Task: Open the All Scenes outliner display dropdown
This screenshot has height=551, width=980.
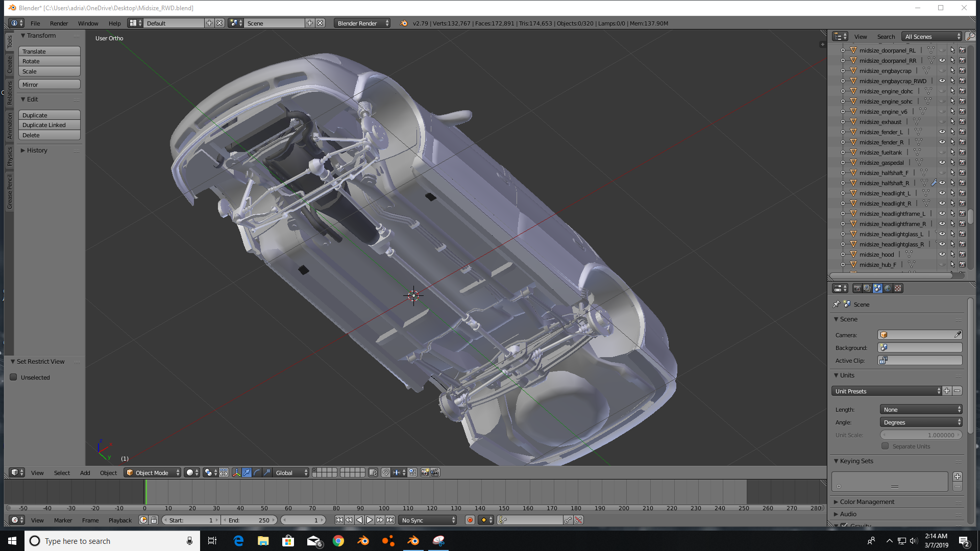Action: coord(932,36)
